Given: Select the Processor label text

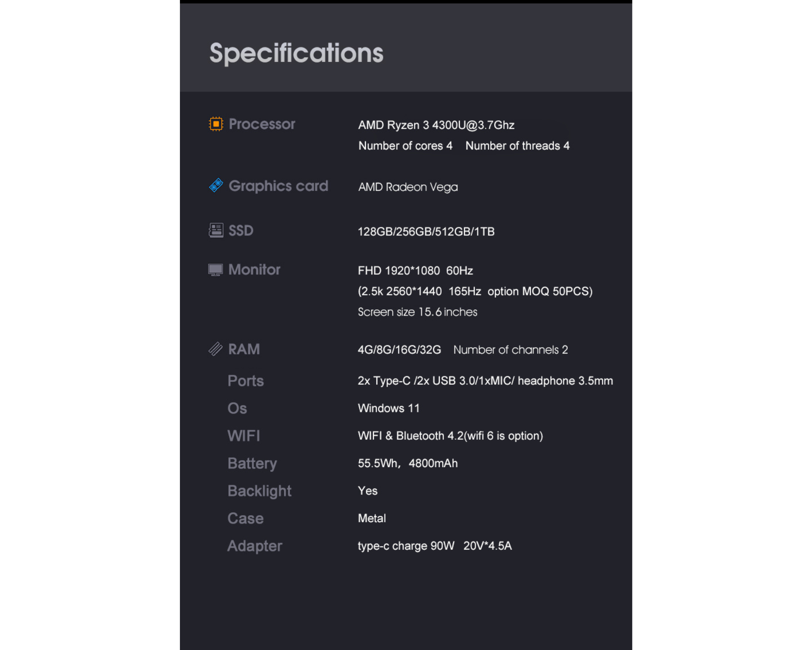Looking at the screenshot, I should tap(262, 124).
